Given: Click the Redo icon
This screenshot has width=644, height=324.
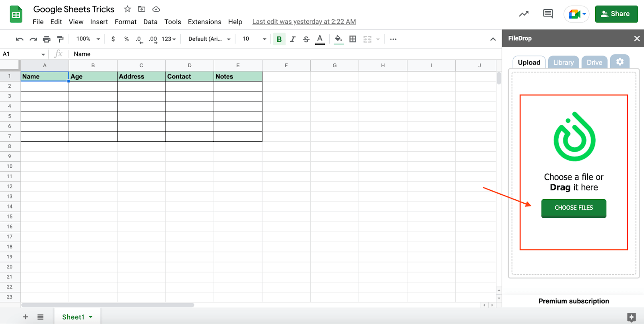Looking at the screenshot, I should tap(33, 39).
